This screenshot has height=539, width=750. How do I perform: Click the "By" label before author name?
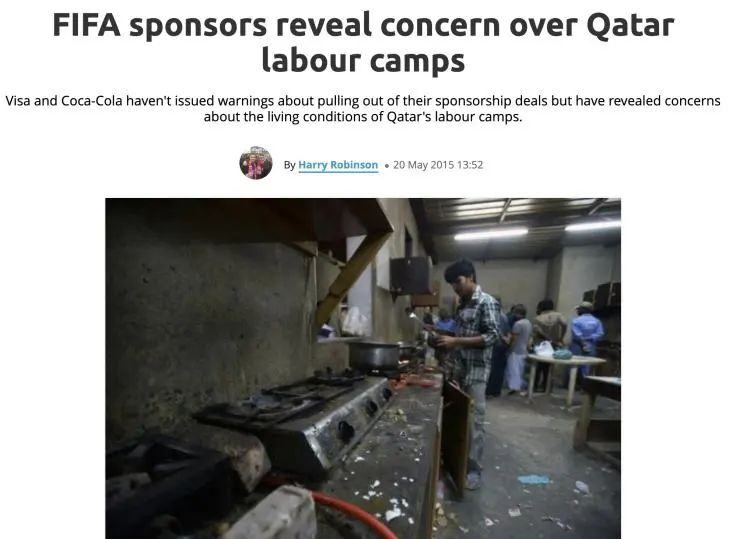click(x=289, y=165)
